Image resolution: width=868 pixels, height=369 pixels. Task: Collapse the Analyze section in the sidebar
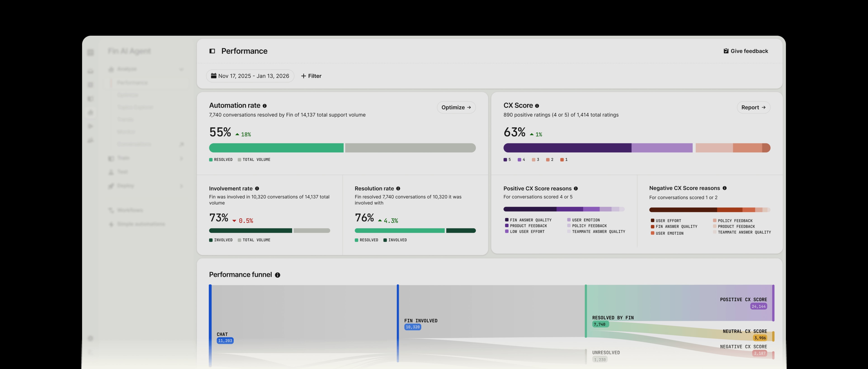(181, 69)
